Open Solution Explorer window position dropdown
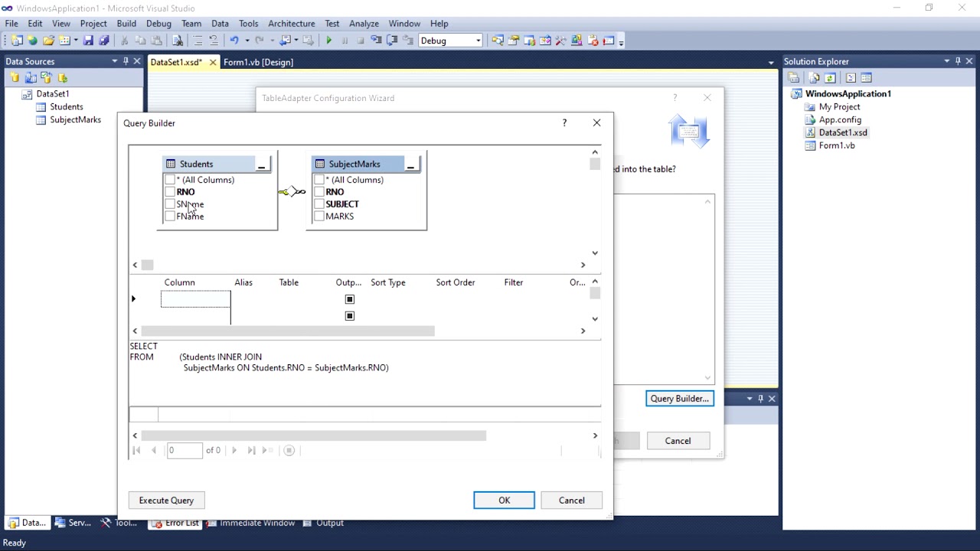This screenshot has height=551, width=980. 946,61
